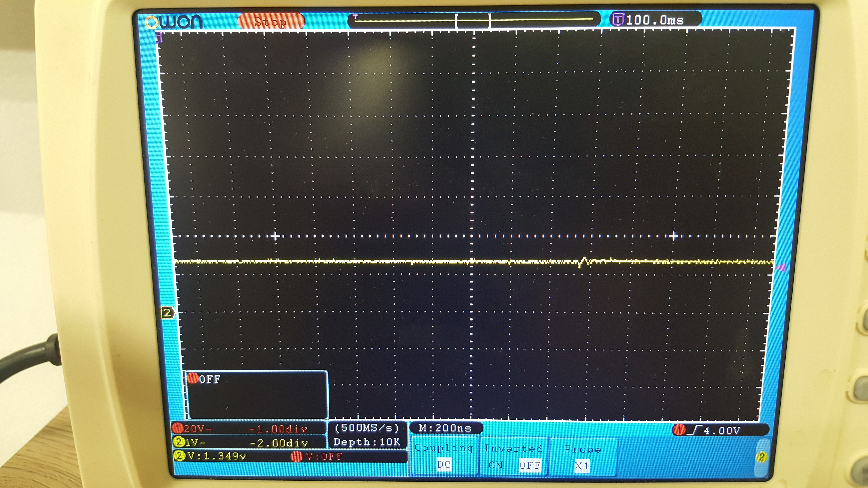Click the Depth:10K record length readout
Viewport: 868px width, 488px height.
[367, 442]
